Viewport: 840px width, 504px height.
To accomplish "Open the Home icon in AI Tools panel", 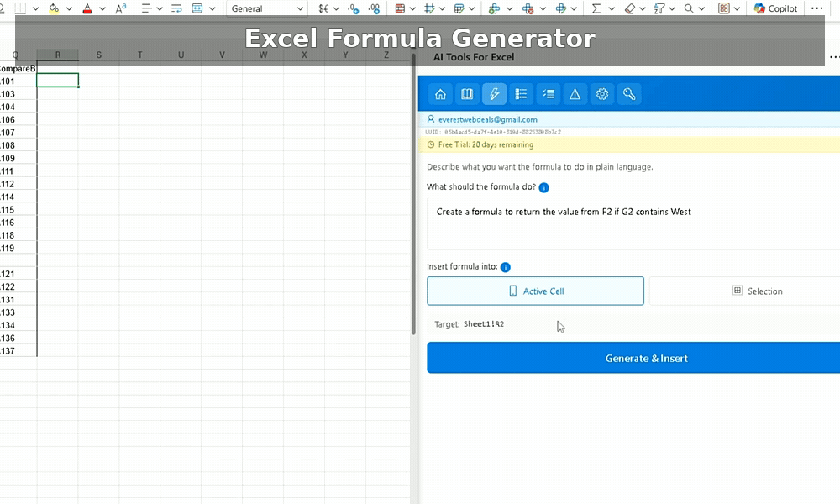I will [x=440, y=94].
